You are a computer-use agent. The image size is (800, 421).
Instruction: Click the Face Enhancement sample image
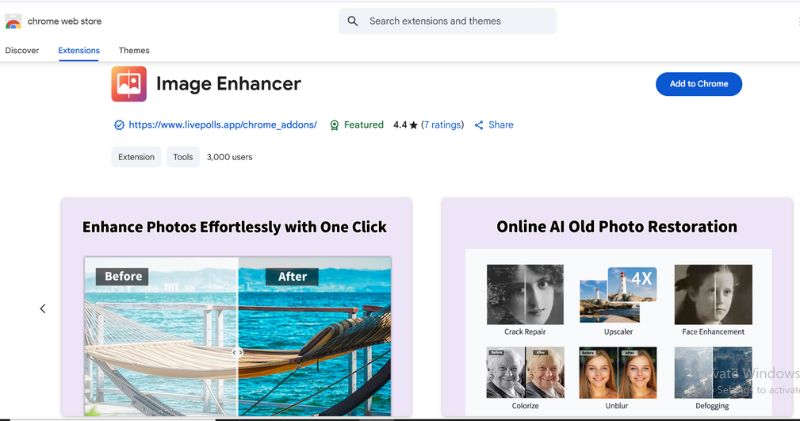click(713, 294)
